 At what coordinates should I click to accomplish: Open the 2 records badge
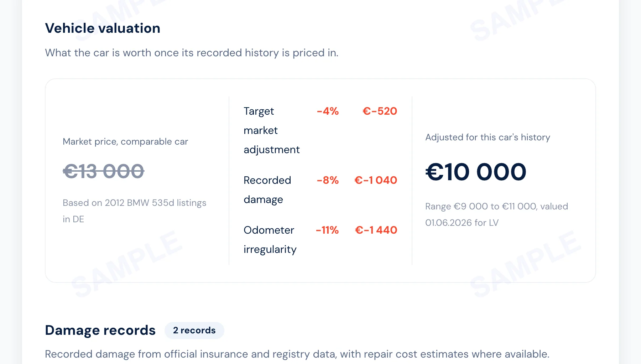click(194, 330)
